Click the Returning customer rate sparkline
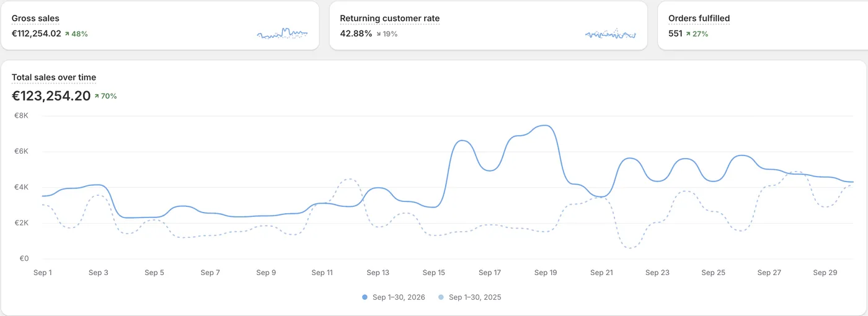868x316 pixels. coord(611,34)
